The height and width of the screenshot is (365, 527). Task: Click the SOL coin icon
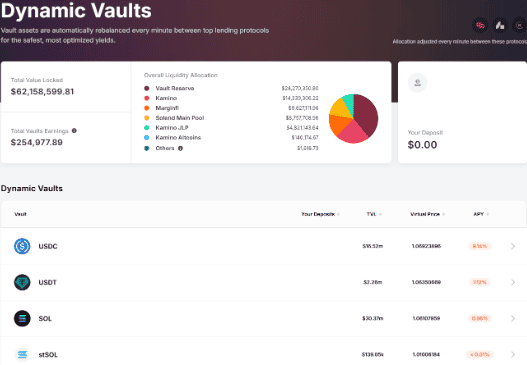pos(22,318)
